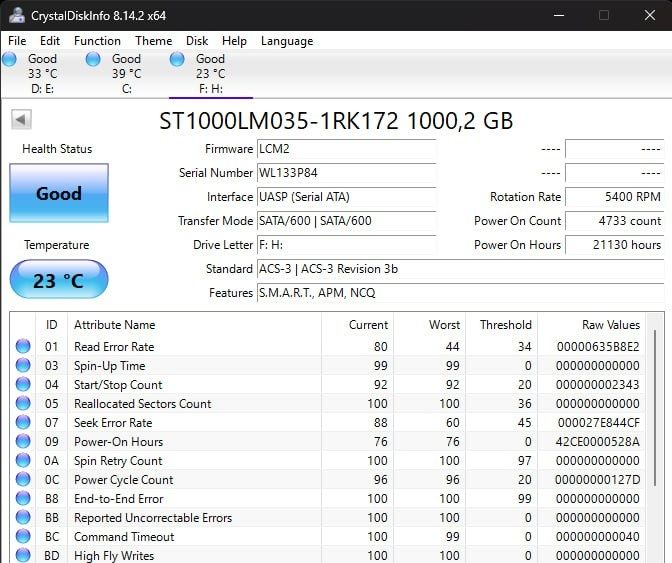
Task: Open the File menu
Action: tap(17, 41)
